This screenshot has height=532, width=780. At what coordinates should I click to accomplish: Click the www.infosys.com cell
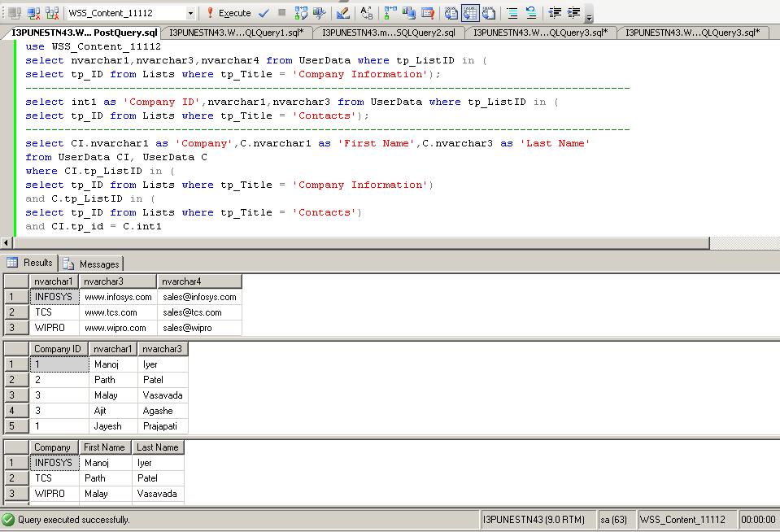(x=118, y=297)
